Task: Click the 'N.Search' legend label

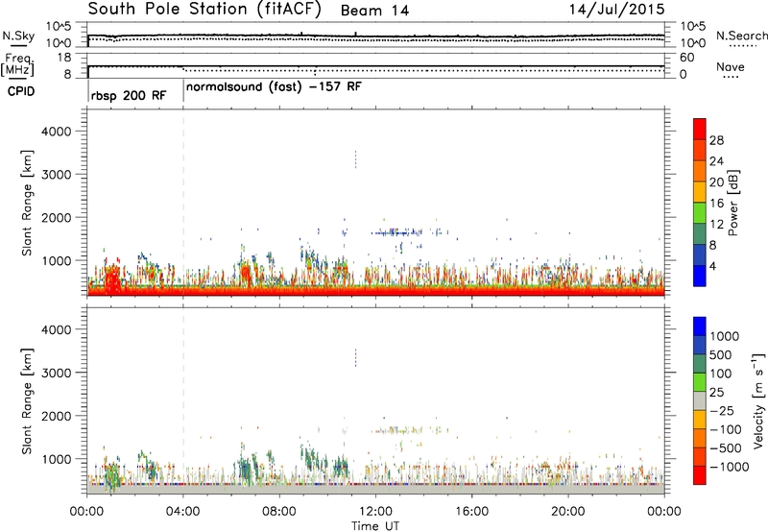Action: pos(741,36)
